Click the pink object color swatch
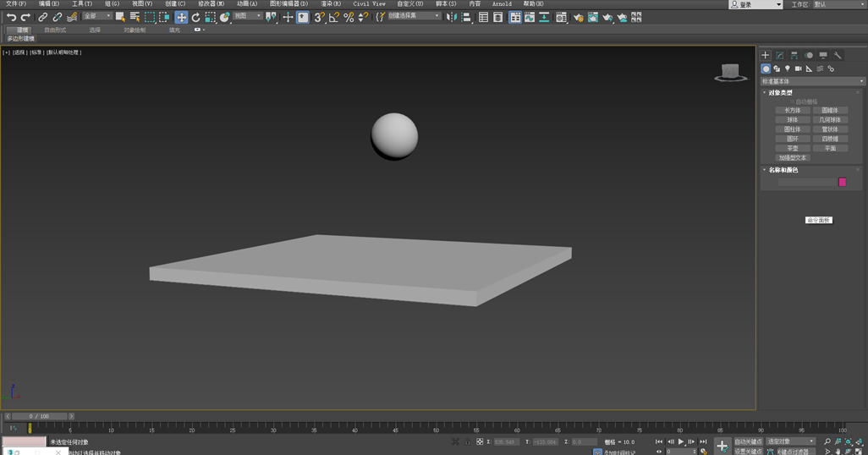This screenshot has width=868, height=455. (842, 182)
